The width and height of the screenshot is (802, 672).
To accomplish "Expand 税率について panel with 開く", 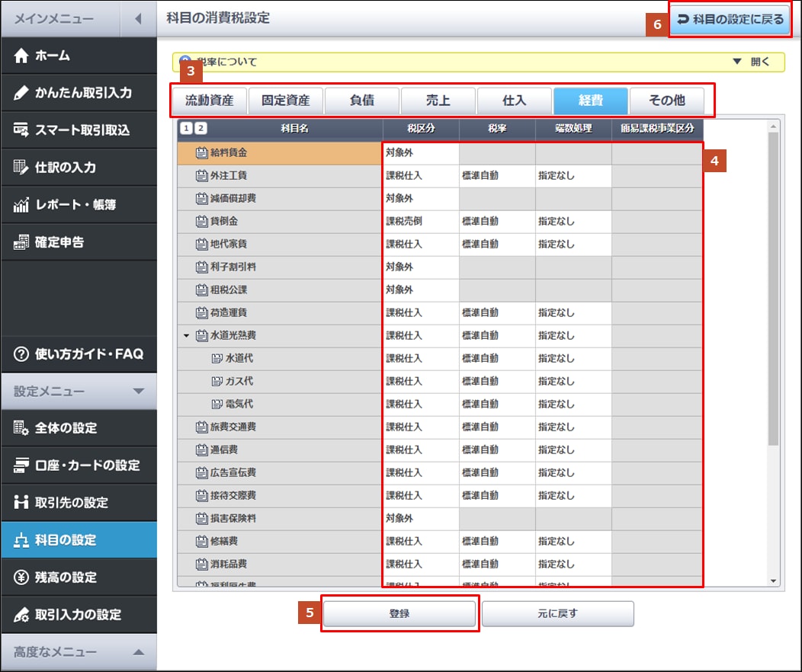I will point(752,62).
